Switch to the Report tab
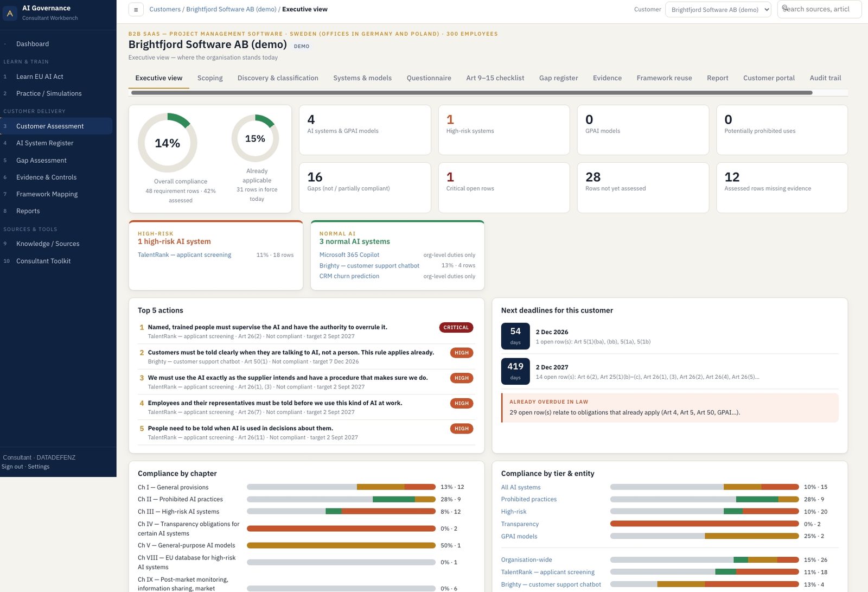 (718, 78)
